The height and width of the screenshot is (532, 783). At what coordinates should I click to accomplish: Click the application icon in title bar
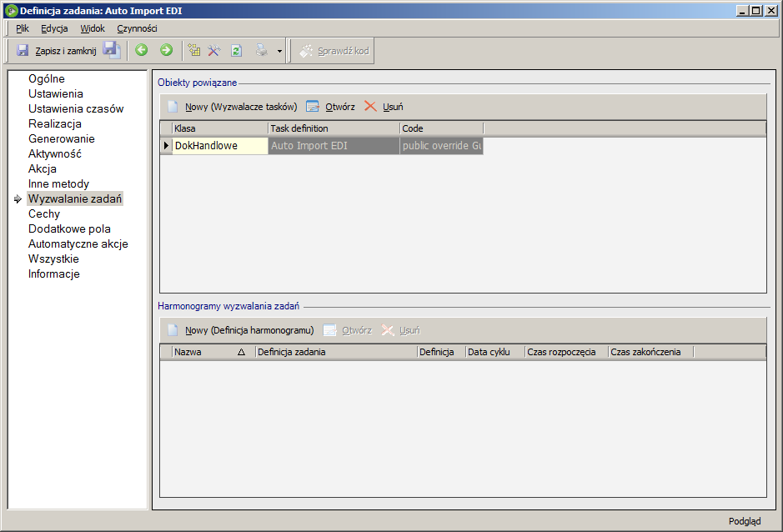click(x=11, y=11)
